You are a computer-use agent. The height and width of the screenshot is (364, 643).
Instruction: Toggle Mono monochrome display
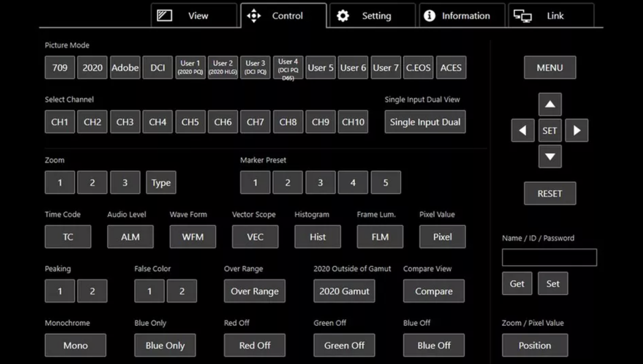(75, 345)
